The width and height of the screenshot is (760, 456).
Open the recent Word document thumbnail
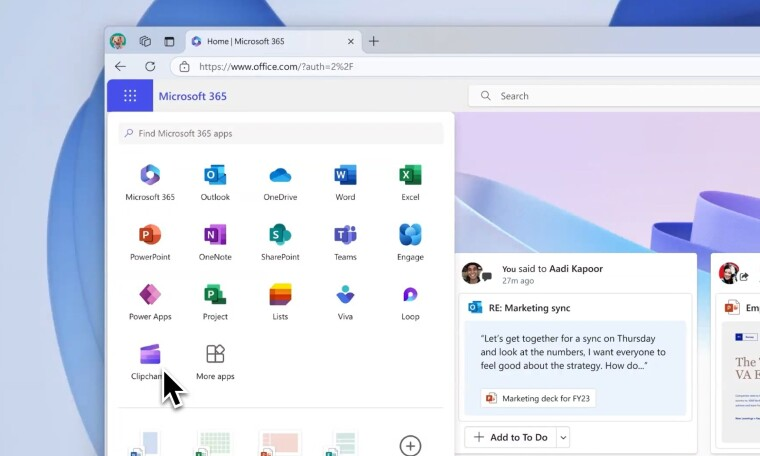[x=145, y=443]
